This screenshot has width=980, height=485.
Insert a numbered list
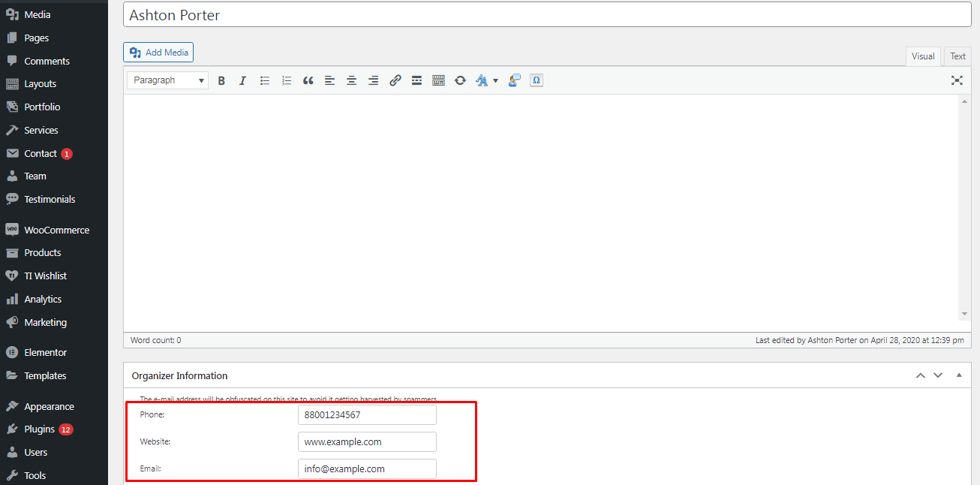pos(287,80)
